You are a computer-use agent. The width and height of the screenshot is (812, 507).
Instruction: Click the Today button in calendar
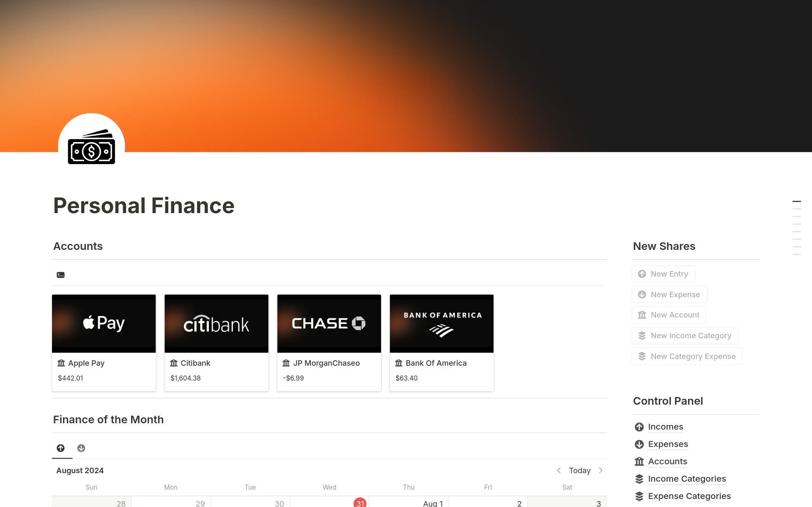(x=580, y=470)
